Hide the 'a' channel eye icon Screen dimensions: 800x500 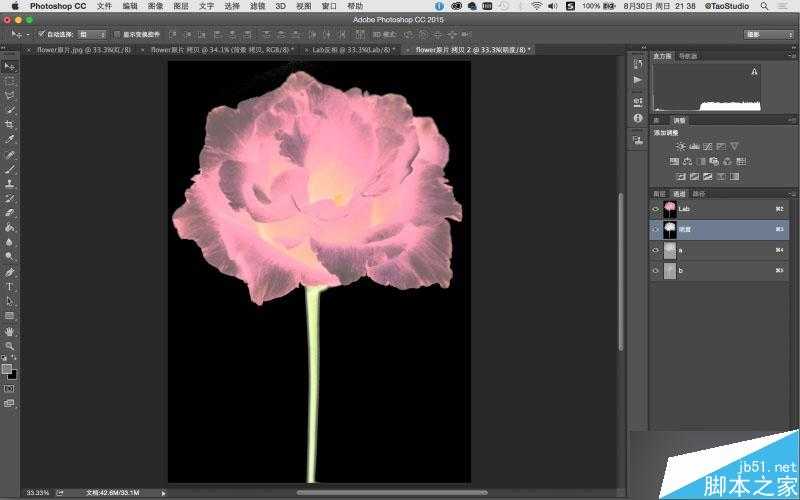click(x=656, y=250)
